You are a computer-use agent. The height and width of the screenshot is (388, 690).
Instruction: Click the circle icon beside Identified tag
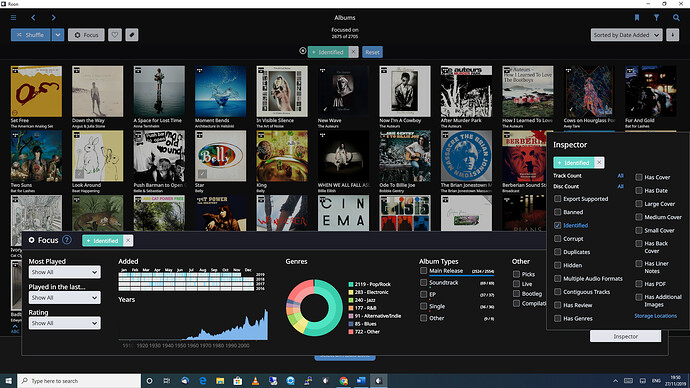pyautogui.click(x=303, y=51)
